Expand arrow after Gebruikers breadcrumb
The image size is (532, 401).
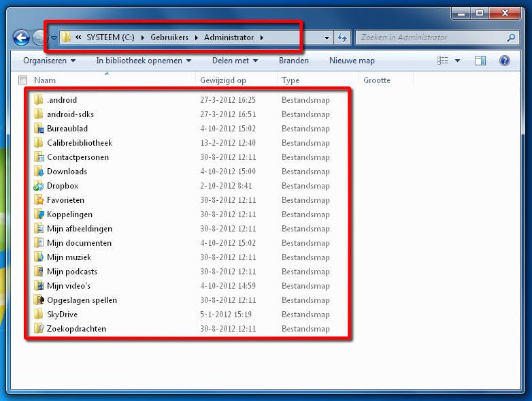196,37
